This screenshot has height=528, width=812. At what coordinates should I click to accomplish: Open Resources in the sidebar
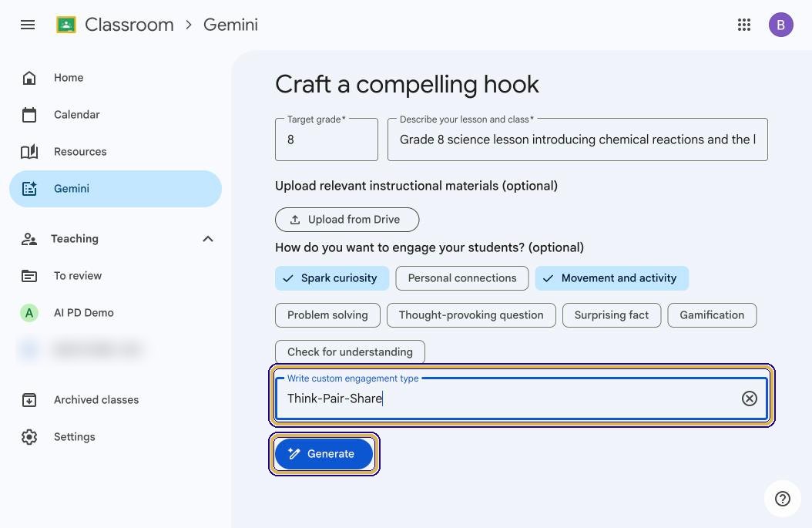coord(116,152)
